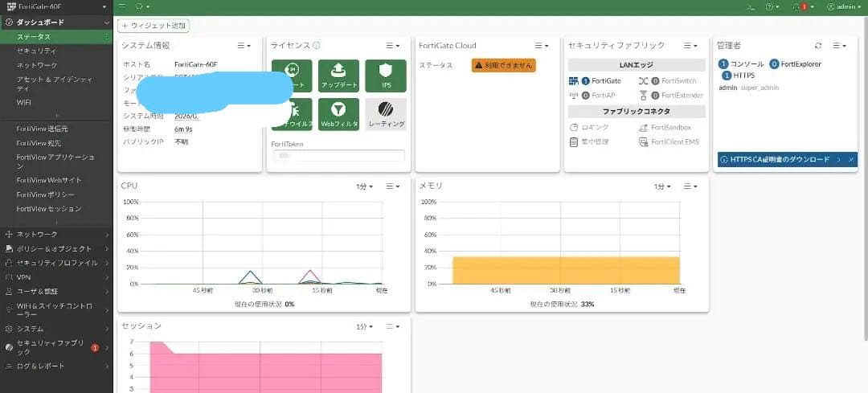The height and width of the screenshot is (393, 868).
Task: Click the Webフィルタ funnel tile
Action: coord(338,113)
